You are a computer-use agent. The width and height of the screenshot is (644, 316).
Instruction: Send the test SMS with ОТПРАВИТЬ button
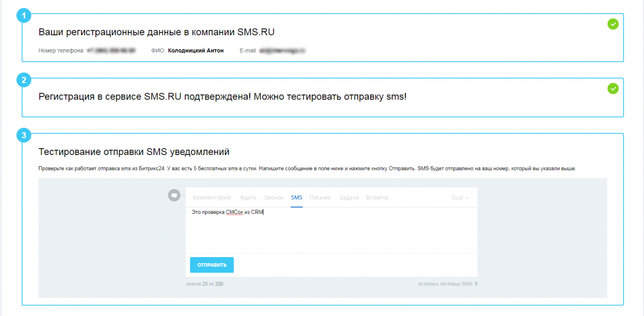pos(212,265)
